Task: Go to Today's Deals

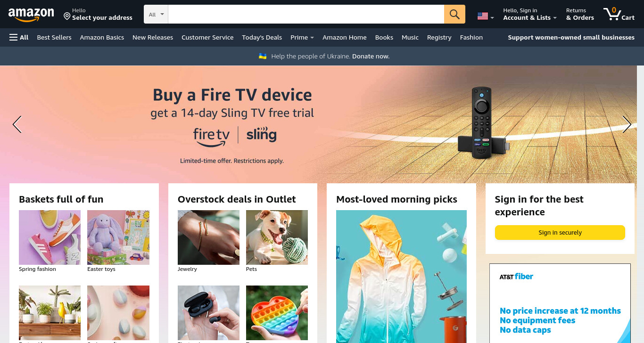Action: click(262, 37)
